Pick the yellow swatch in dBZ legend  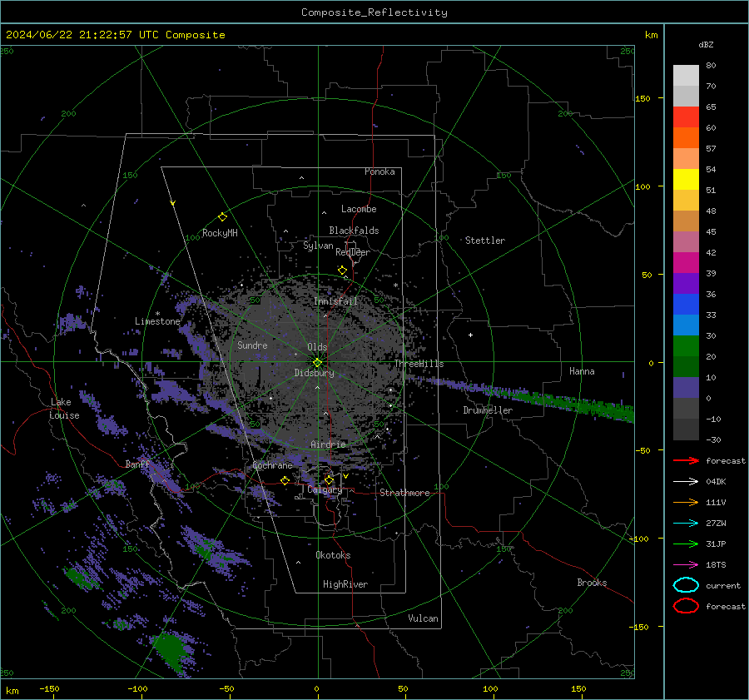[686, 180]
